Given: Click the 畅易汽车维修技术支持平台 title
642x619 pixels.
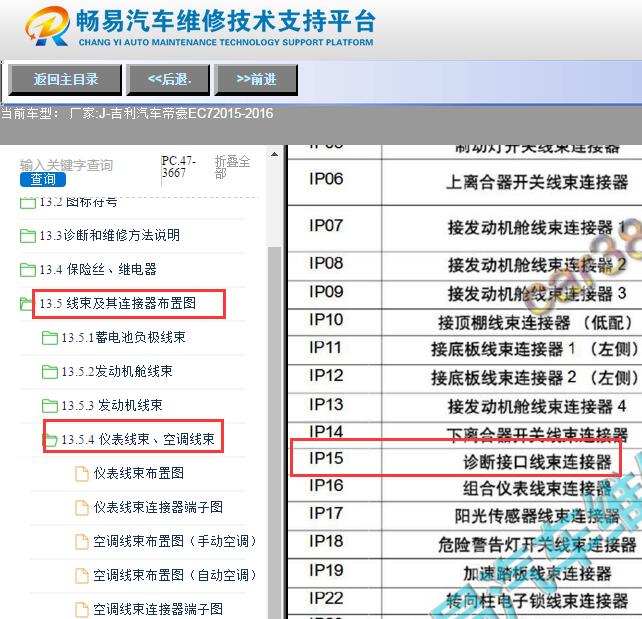Looking at the screenshot, I should 226,21.
